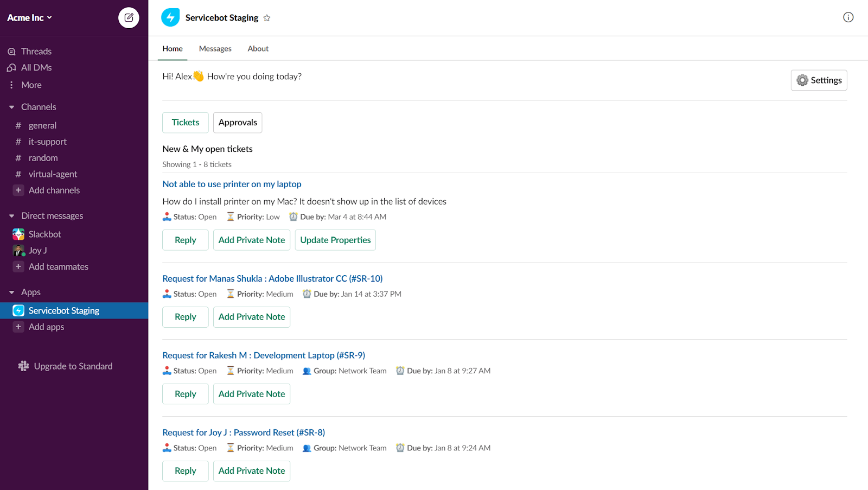
Task: Click the compose new message icon
Action: 129,17
